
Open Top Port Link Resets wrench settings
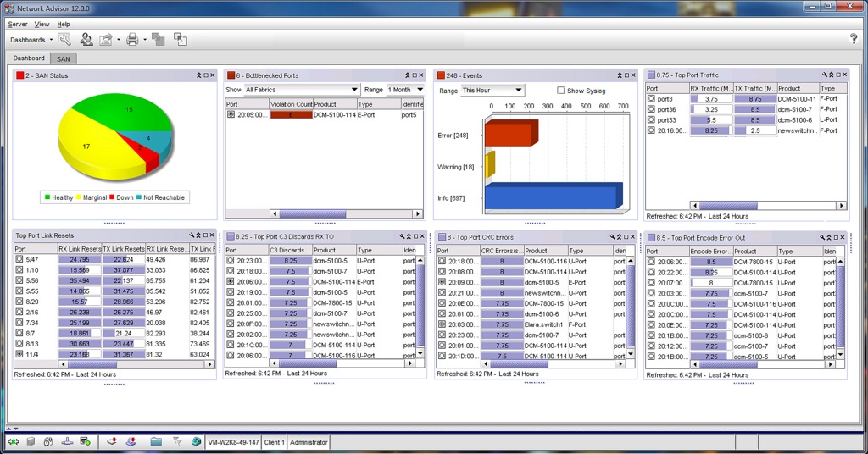[192, 235]
